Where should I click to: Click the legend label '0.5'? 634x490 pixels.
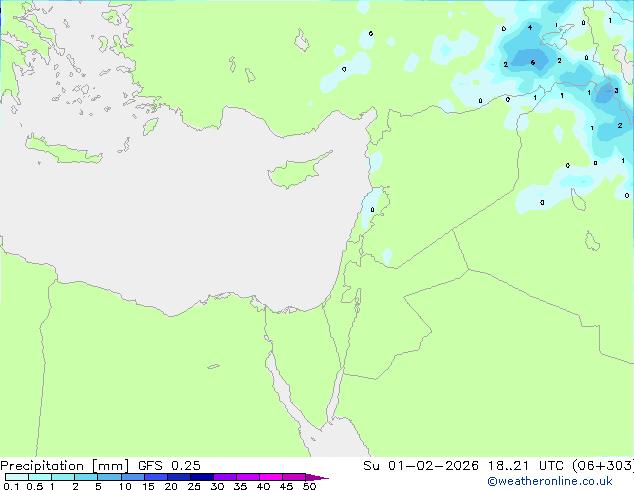(x=35, y=486)
